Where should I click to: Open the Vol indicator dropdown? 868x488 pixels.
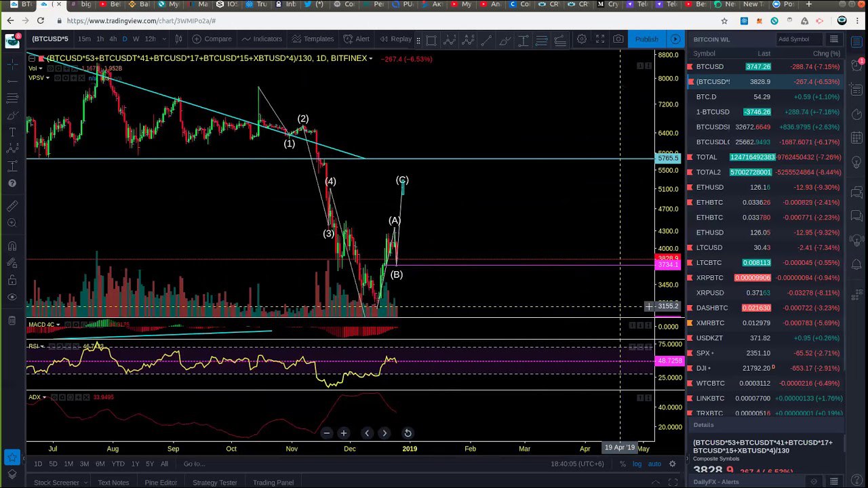[x=41, y=68]
